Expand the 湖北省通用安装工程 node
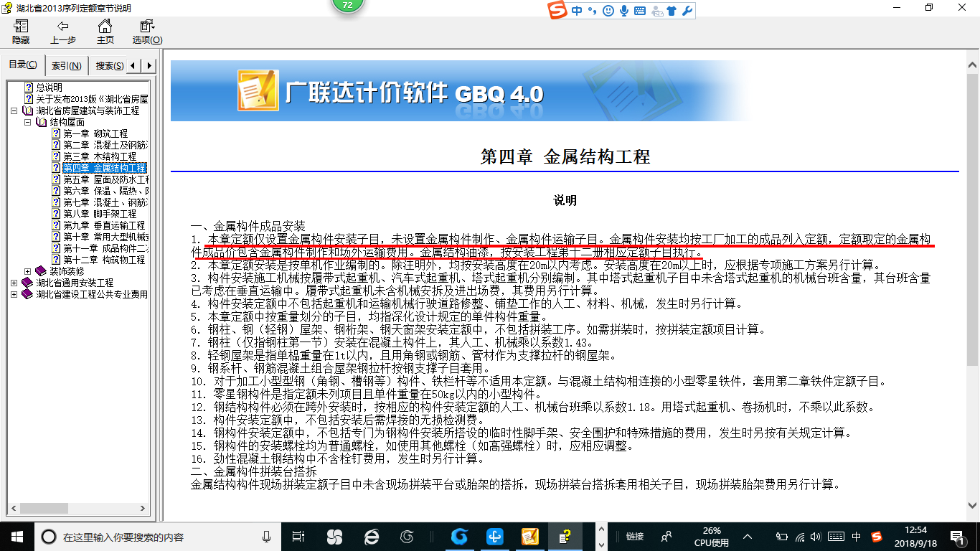Viewport: 980px width, 551px height. pyautogui.click(x=14, y=283)
